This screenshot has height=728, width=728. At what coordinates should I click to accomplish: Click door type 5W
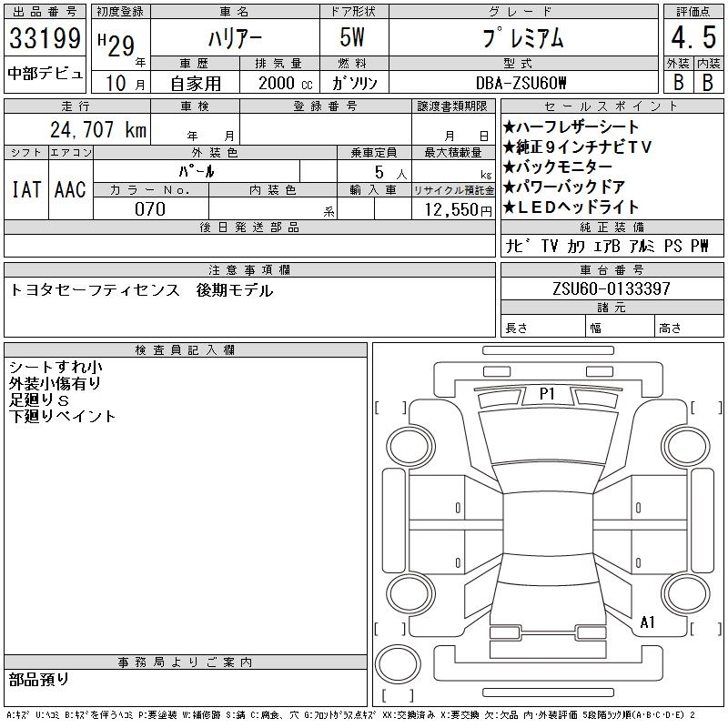[x=352, y=37]
